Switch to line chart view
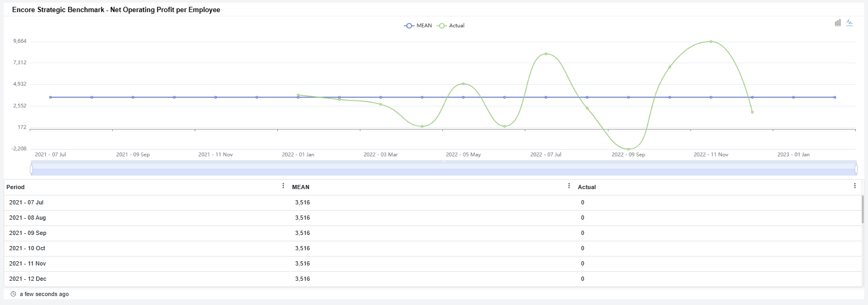 coord(850,23)
